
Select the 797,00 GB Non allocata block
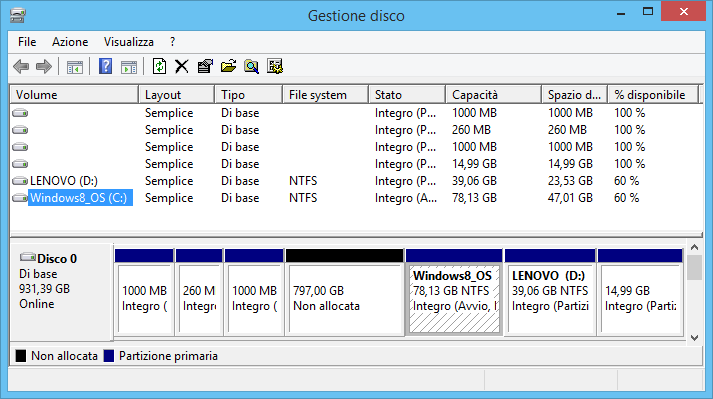345,292
